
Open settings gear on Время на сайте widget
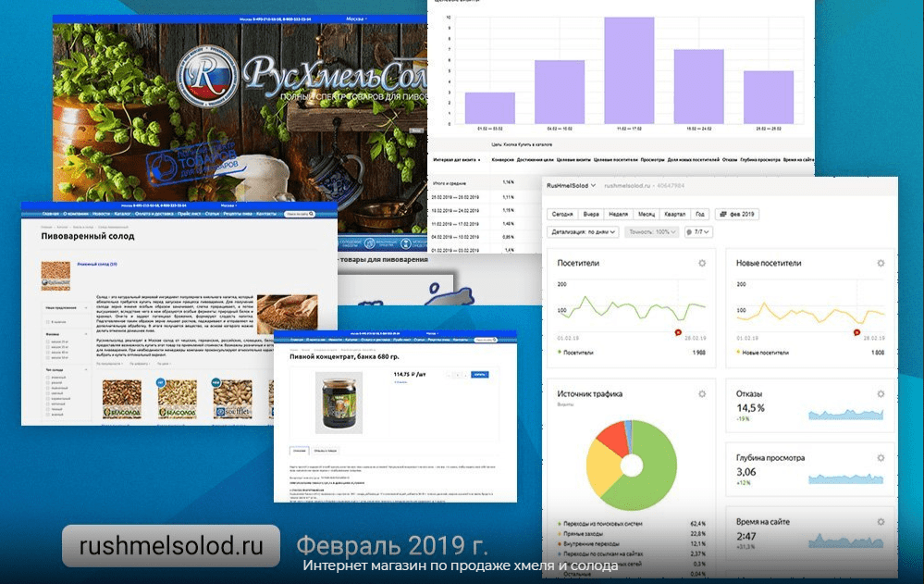click(x=881, y=521)
